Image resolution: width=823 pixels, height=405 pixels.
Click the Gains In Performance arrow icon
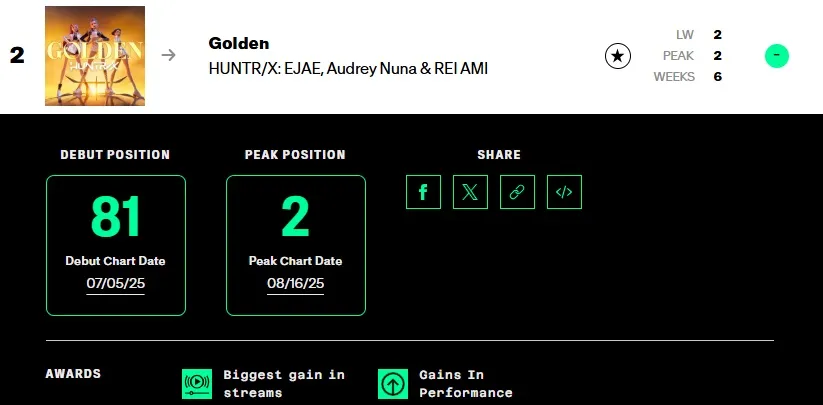[x=393, y=384]
